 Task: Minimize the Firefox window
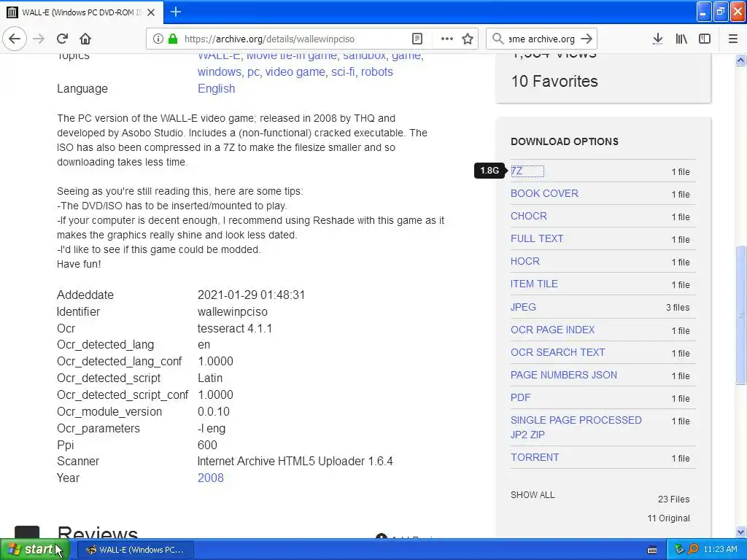(x=704, y=12)
